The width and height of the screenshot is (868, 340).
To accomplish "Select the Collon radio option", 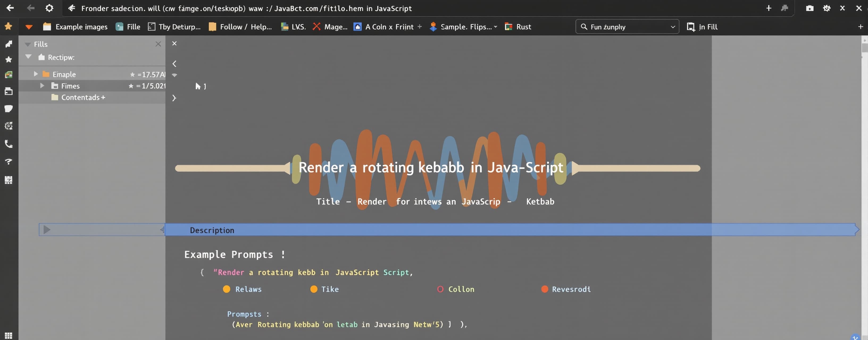I will coord(456,289).
